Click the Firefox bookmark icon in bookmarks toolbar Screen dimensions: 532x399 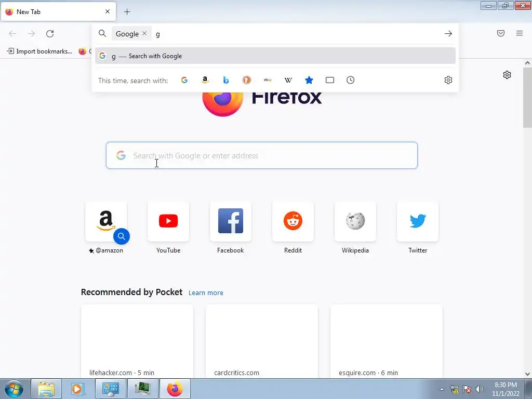tap(83, 51)
